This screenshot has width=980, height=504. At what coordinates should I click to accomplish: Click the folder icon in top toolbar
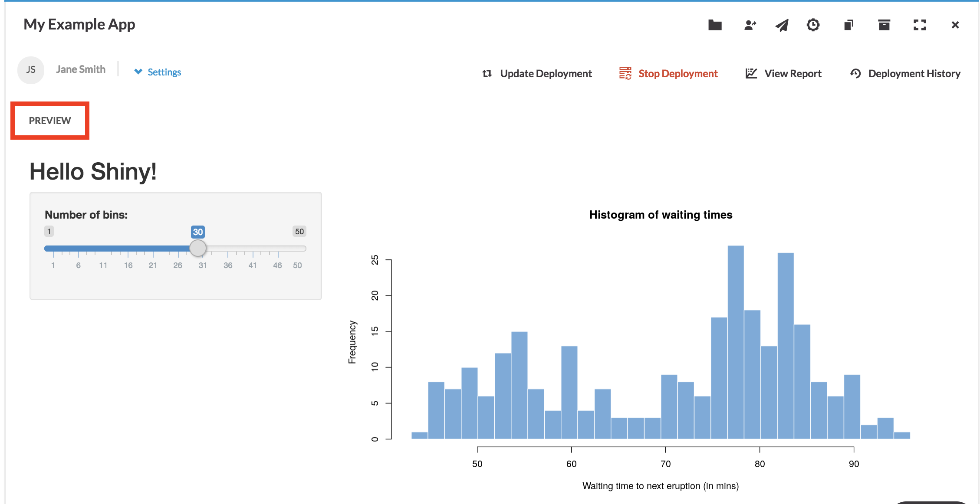pyautogui.click(x=715, y=25)
